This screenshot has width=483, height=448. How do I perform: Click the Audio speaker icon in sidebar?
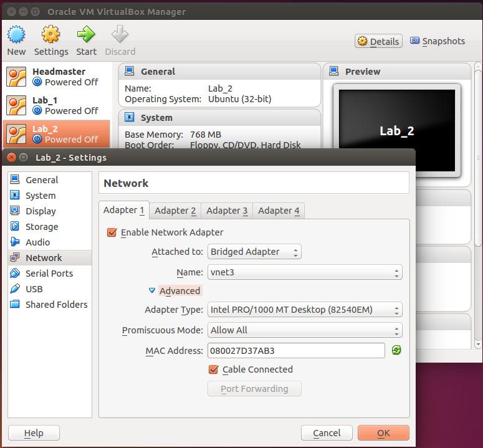point(15,242)
